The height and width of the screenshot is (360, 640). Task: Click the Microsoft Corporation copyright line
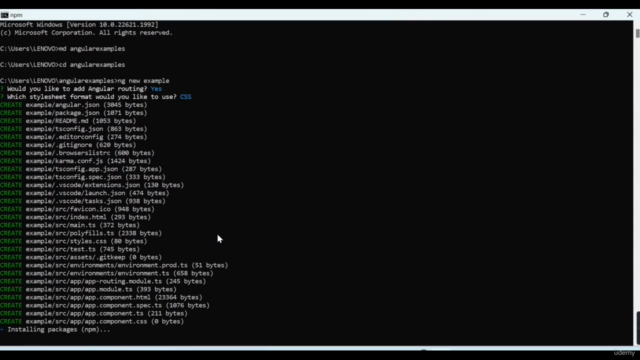coord(87,33)
